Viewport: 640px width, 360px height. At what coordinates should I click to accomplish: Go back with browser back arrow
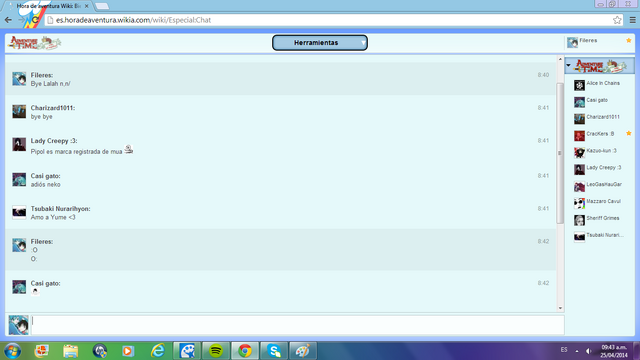(8, 20)
